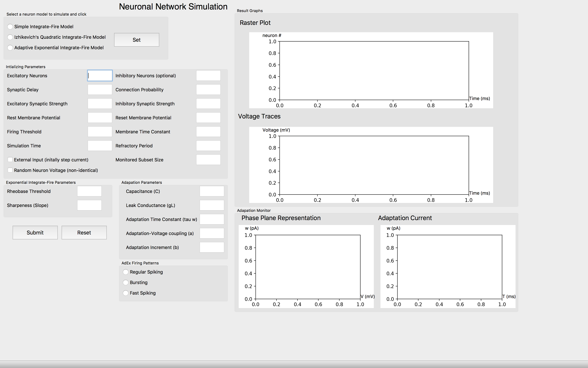Click the Synaptic Delay input field

100,90
